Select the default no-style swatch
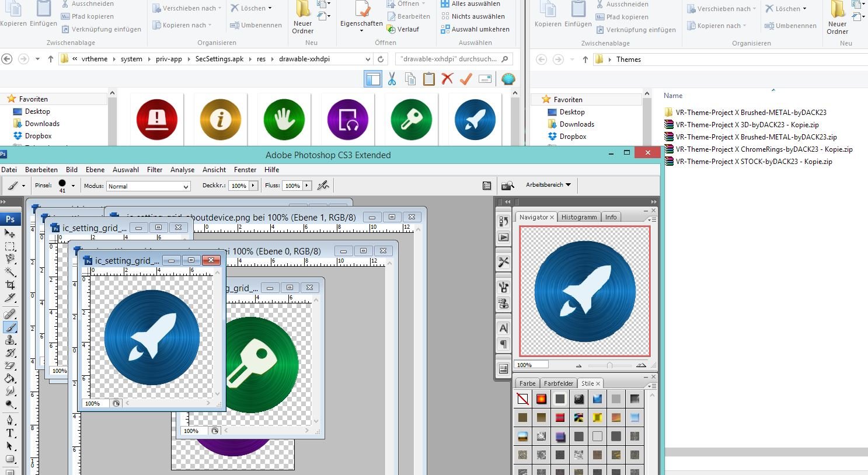This screenshot has height=475, width=868. click(x=522, y=399)
